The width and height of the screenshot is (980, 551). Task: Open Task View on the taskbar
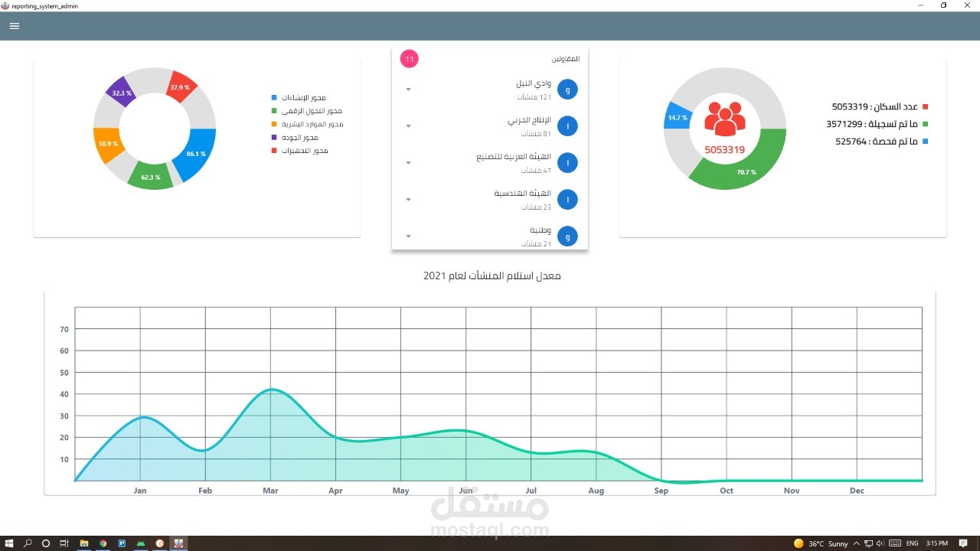coord(64,543)
